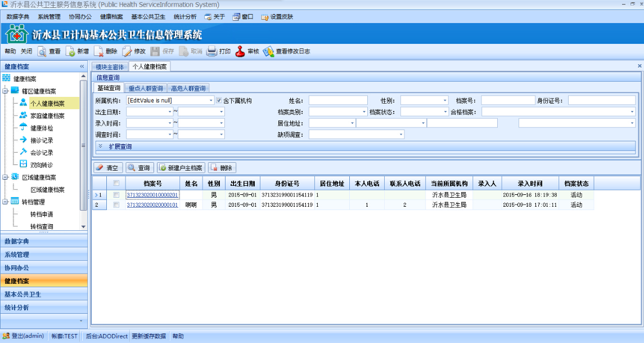
Task: Open the 统计分析 menu
Action: coord(185,17)
